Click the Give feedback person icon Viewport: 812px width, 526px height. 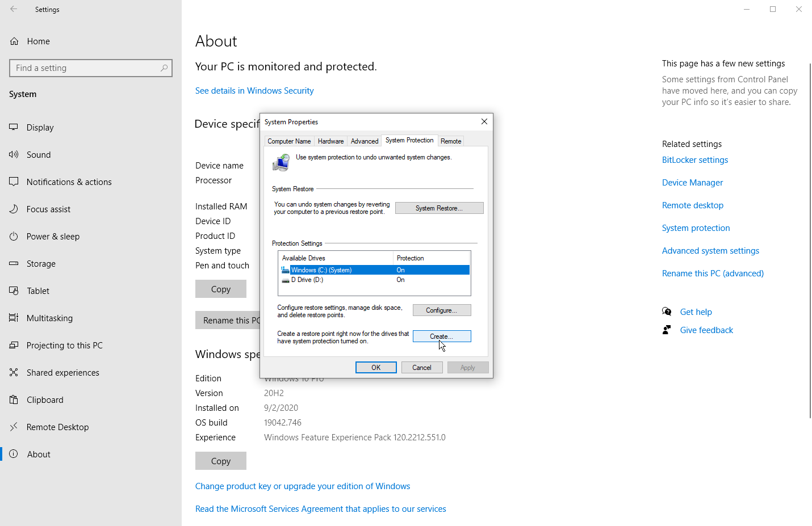(x=667, y=330)
